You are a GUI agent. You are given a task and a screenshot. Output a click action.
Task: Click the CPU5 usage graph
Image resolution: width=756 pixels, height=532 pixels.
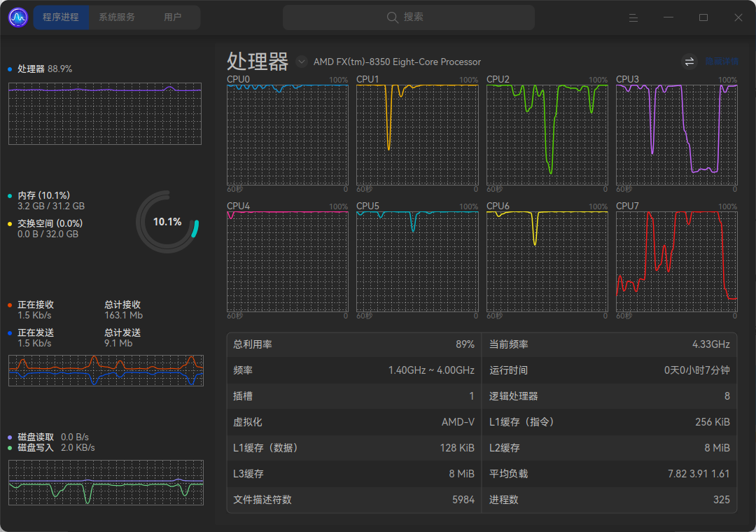pyautogui.click(x=417, y=262)
